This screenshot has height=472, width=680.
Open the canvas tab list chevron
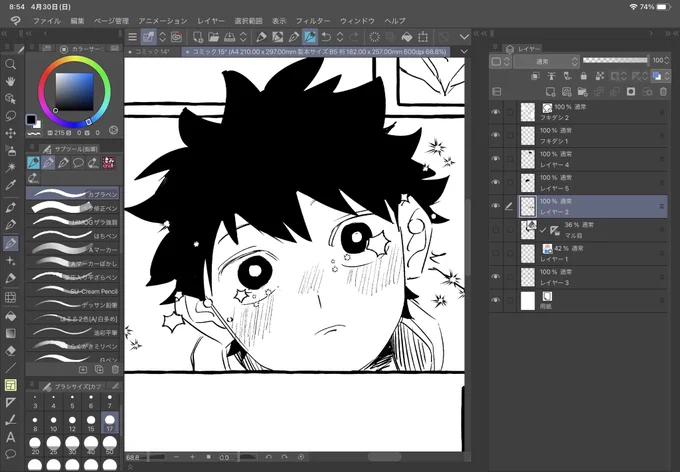coord(464,52)
